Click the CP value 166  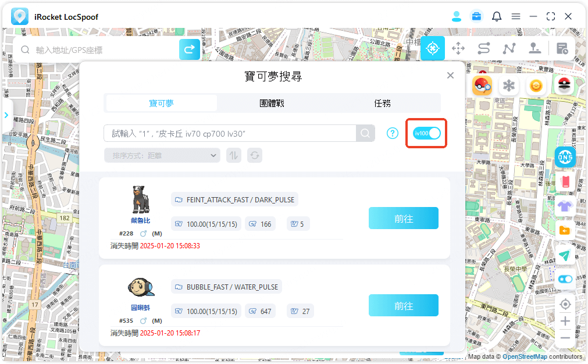pyautogui.click(x=266, y=224)
